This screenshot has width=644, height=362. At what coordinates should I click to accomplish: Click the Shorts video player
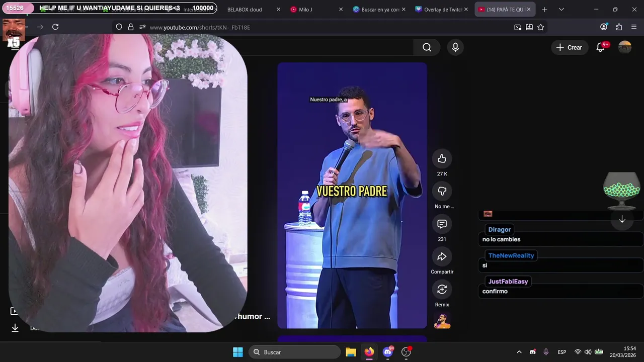coord(352,196)
